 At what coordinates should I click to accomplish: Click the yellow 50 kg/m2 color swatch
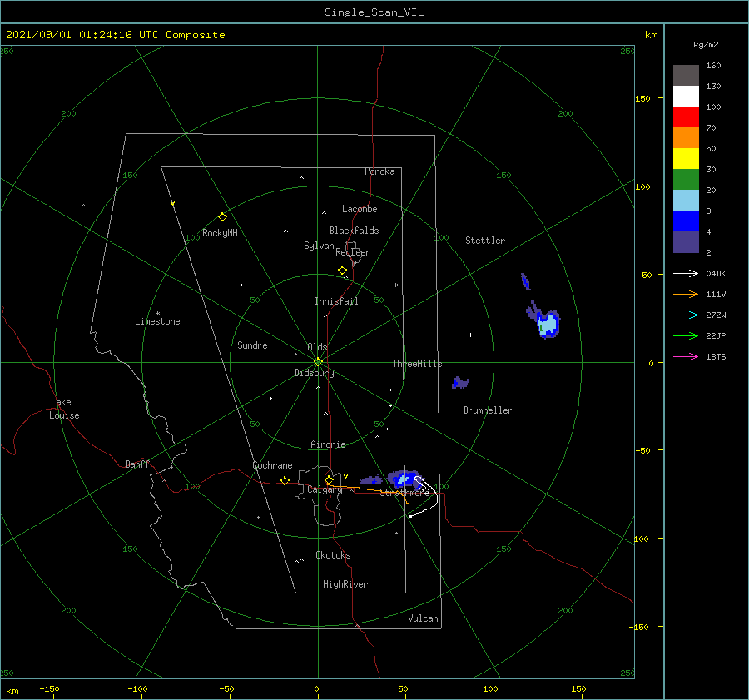click(686, 159)
